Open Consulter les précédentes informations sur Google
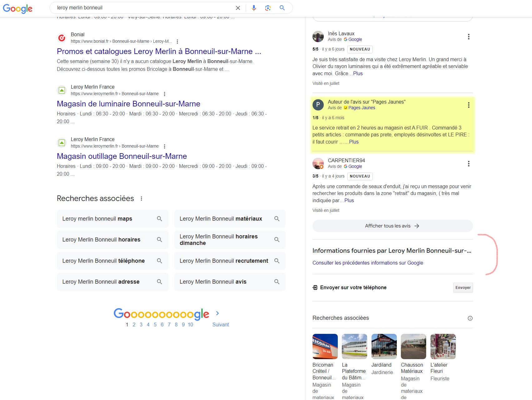The width and height of the screenshot is (532, 400). click(x=368, y=263)
